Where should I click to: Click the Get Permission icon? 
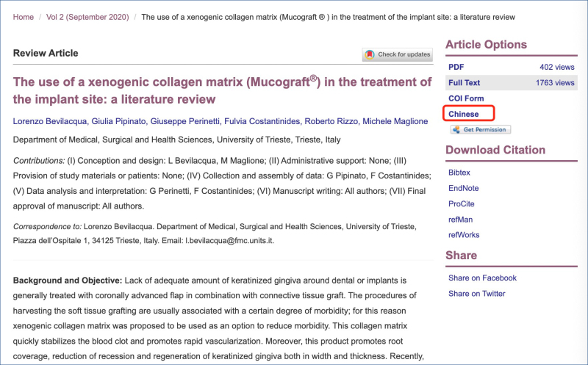(456, 130)
